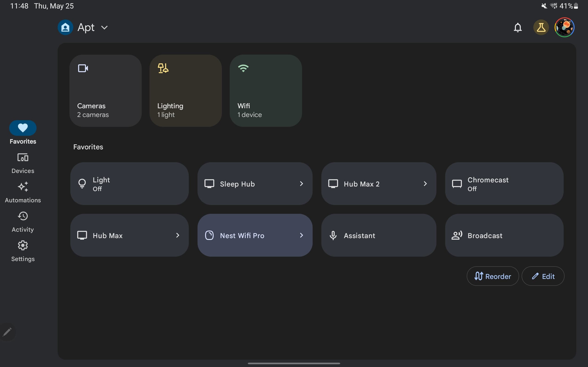Open the Settings tab
The width and height of the screenshot is (588, 367).
pyautogui.click(x=23, y=251)
